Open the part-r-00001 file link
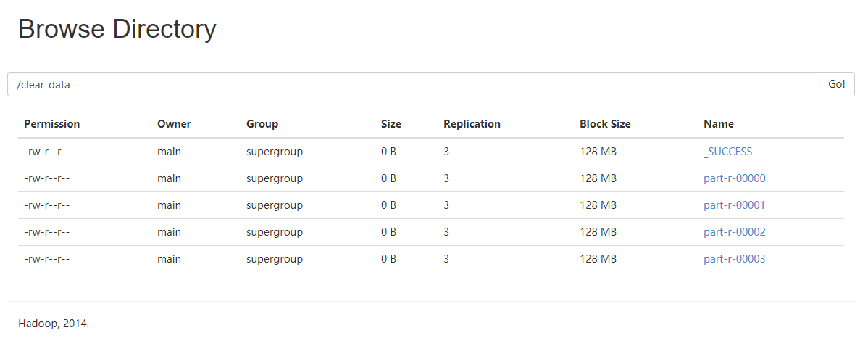868x346 pixels. [734, 205]
